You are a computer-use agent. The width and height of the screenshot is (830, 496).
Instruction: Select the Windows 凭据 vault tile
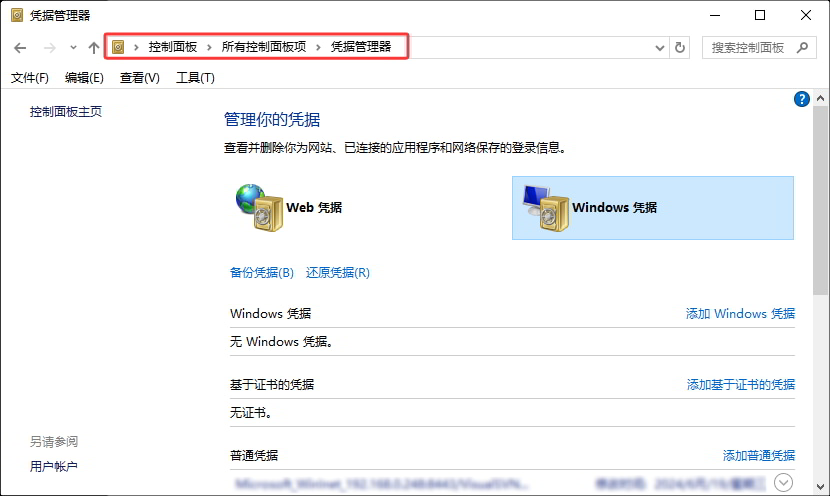click(652, 208)
